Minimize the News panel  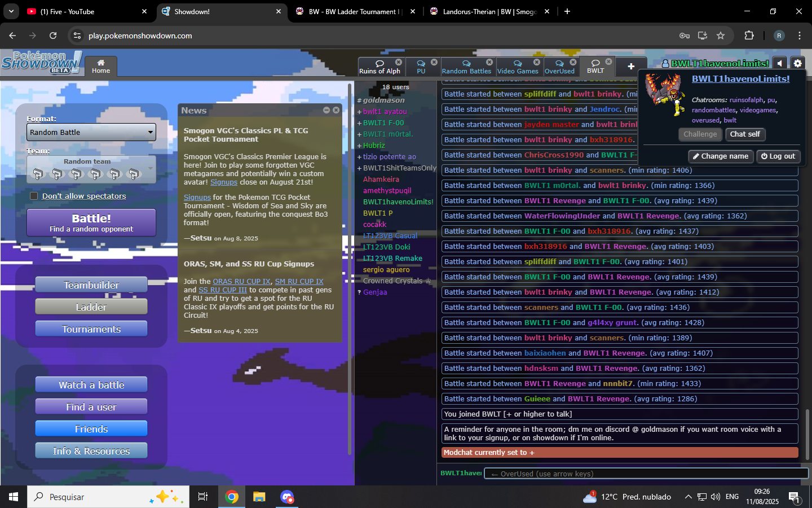tap(326, 110)
